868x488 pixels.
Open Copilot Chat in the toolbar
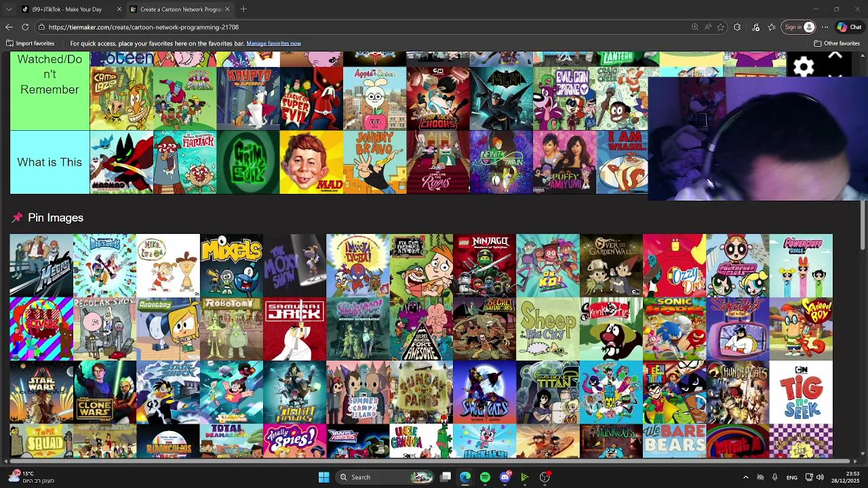point(849,27)
